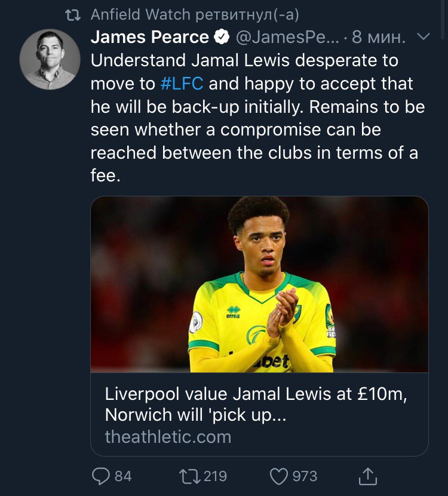Open the @JamesPe... handle
This screenshot has height=496, width=448.
287,38
